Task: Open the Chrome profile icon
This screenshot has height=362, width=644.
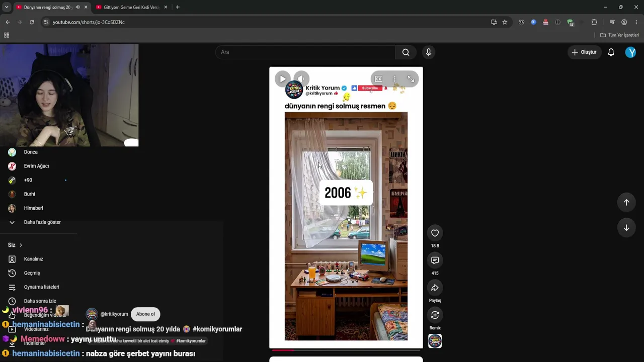Action: (624, 22)
